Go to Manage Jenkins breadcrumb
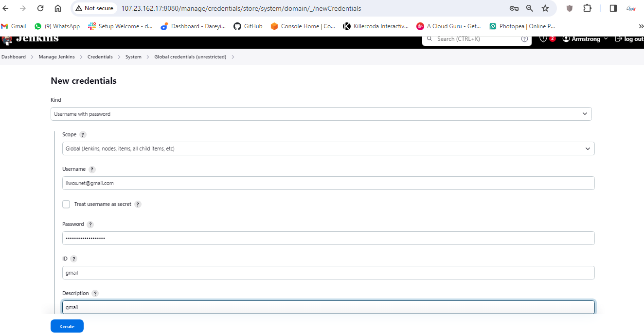The width and height of the screenshot is (644, 335). point(57,57)
